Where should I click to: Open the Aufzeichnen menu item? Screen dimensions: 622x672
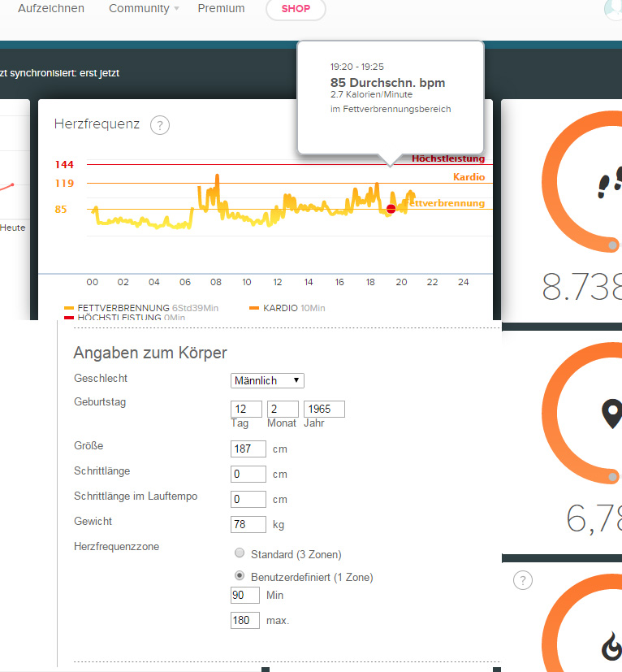pyautogui.click(x=51, y=9)
